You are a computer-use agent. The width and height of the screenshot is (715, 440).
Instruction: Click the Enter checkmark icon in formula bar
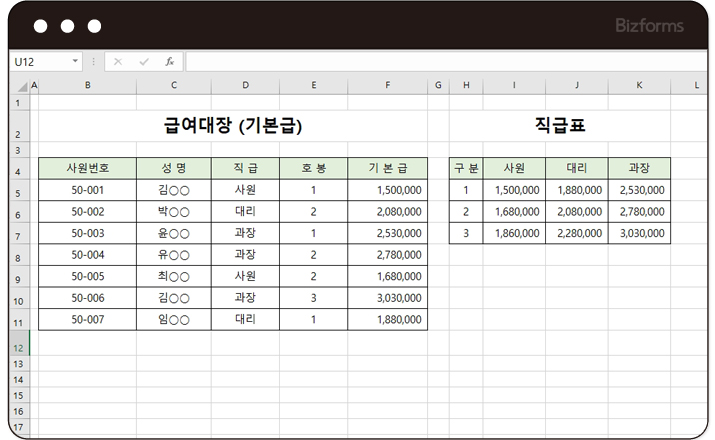(144, 62)
